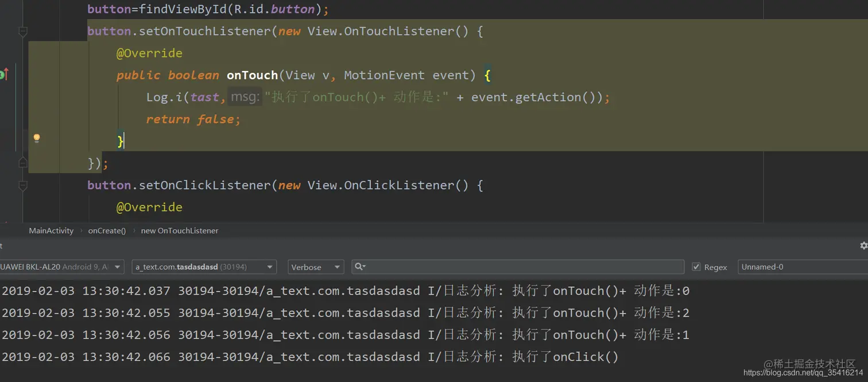Click into the Logcat search input field
The image size is (868, 382).
[518, 267]
